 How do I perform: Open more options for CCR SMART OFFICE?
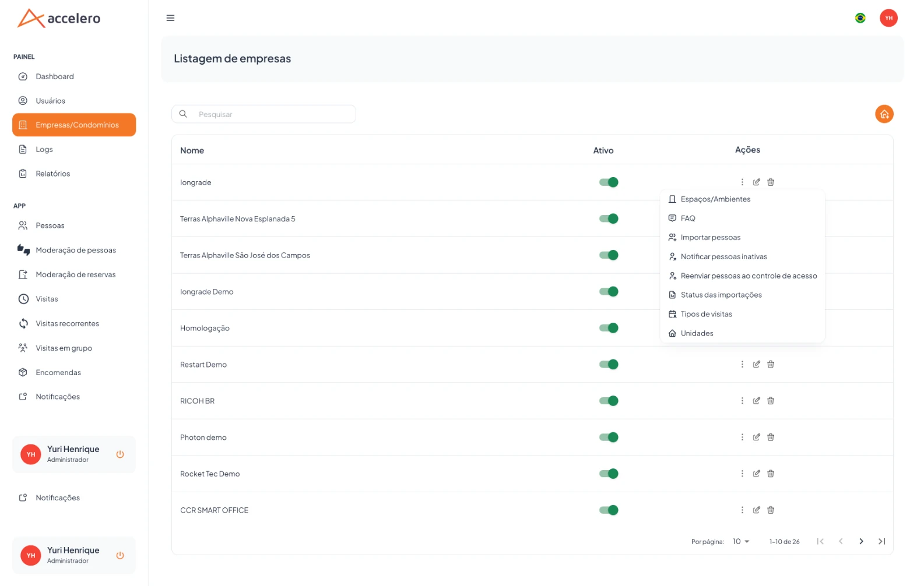(742, 510)
